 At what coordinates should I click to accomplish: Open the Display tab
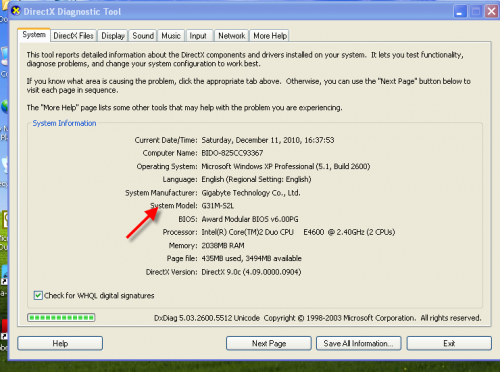pyautogui.click(x=113, y=36)
